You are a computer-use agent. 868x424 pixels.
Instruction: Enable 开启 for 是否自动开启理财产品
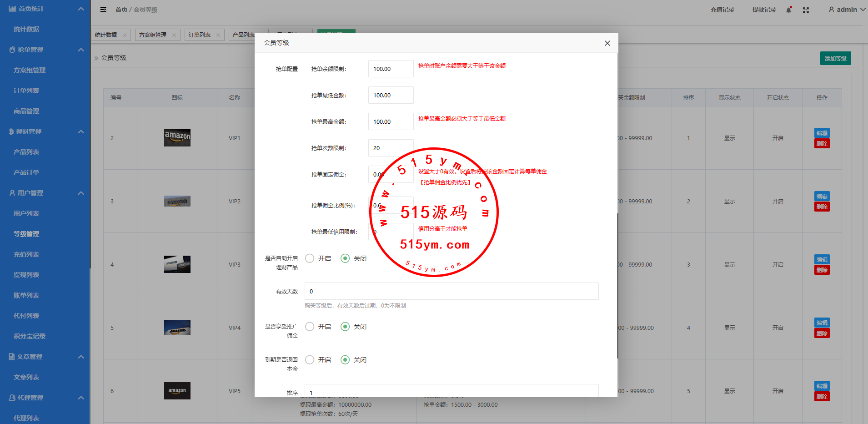click(310, 258)
